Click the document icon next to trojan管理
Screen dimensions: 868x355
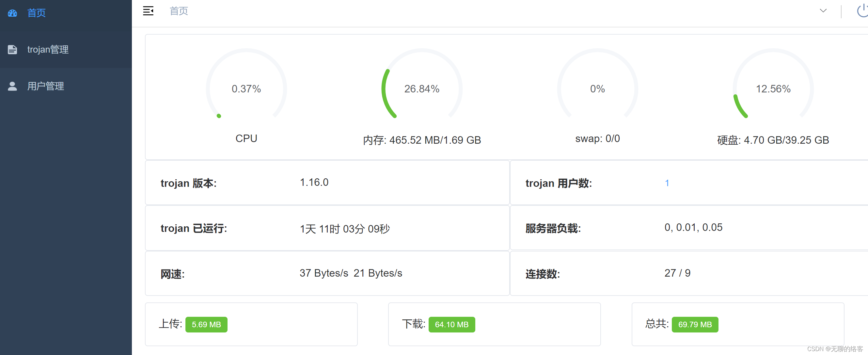(12, 50)
